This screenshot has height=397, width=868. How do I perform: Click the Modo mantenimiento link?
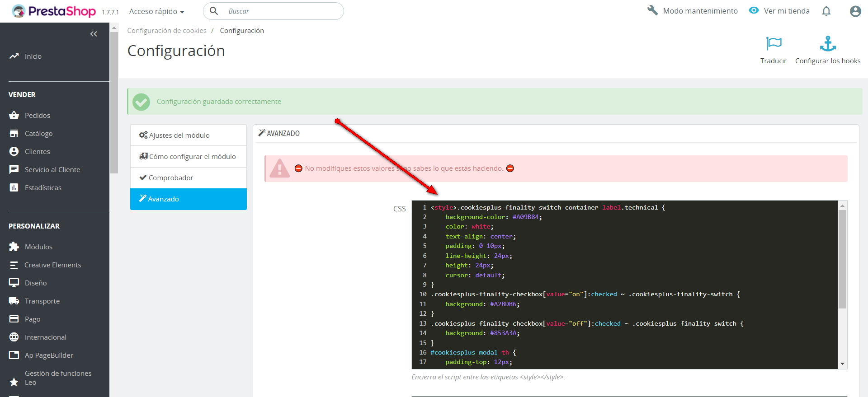click(700, 11)
